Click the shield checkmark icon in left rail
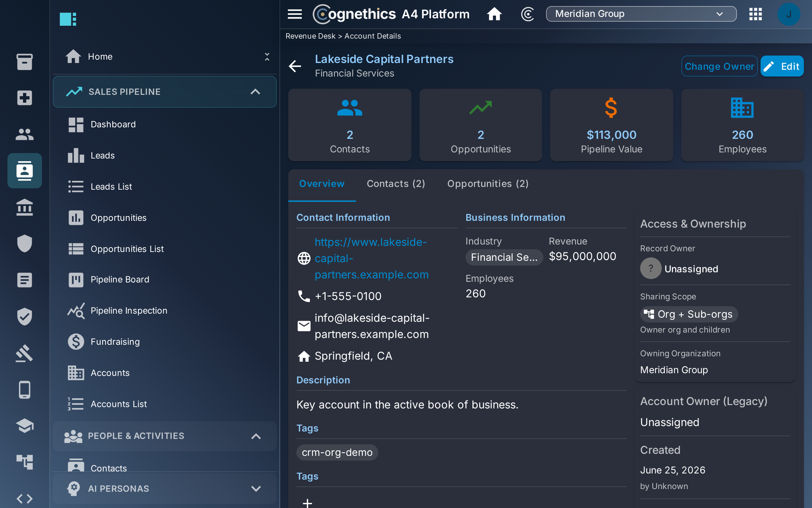Image resolution: width=812 pixels, height=508 pixels. click(x=24, y=316)
